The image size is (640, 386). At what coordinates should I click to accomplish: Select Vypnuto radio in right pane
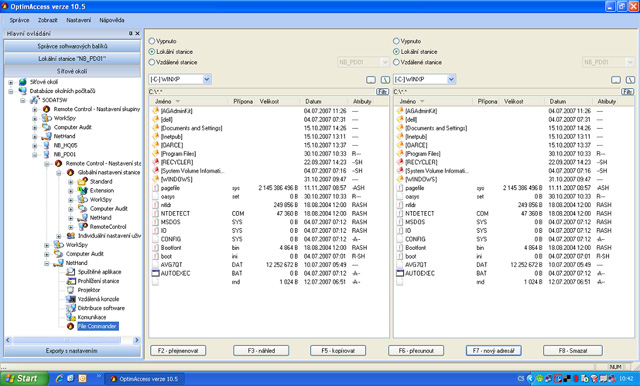click(396, 41)
